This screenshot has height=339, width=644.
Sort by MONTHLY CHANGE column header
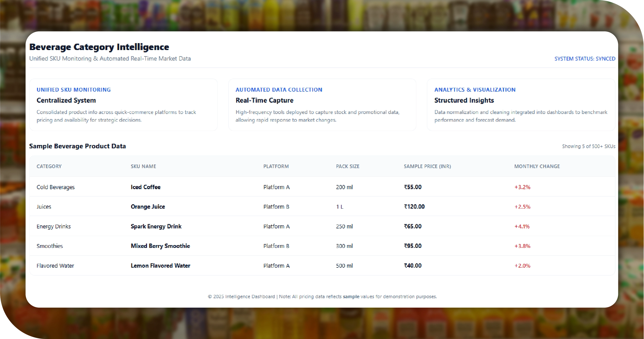coord(537,166)
